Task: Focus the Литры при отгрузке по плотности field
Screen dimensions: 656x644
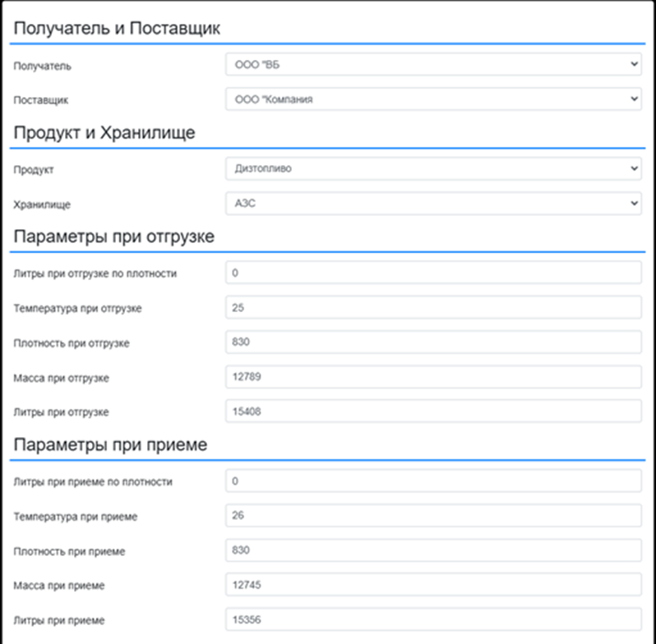Action: coord(433,273)
